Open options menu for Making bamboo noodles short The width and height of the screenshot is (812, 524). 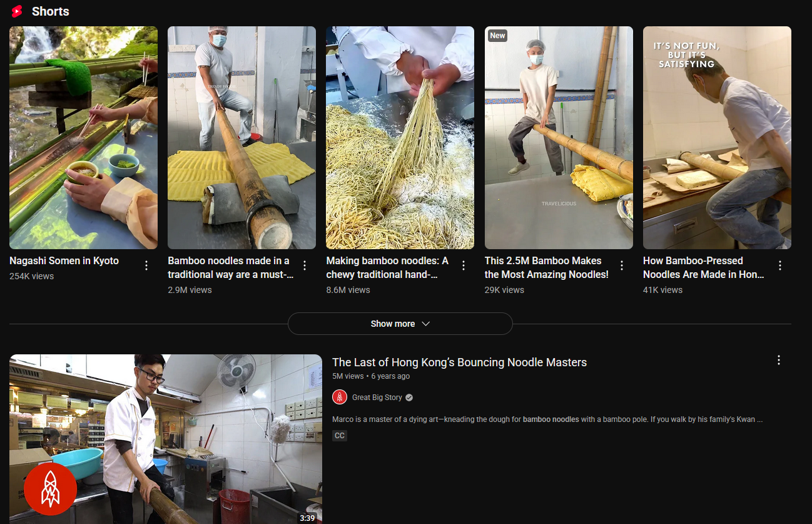pos(464,265)
